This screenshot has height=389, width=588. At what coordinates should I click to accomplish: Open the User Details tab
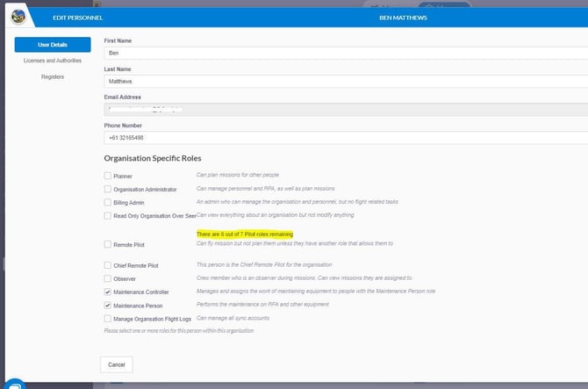click(x=53, y=45)
